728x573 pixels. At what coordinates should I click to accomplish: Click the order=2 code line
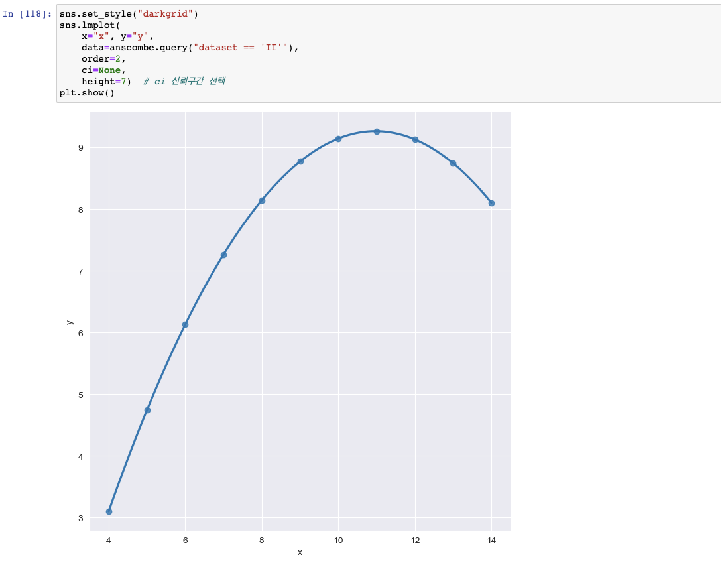(x=103, y=59)
